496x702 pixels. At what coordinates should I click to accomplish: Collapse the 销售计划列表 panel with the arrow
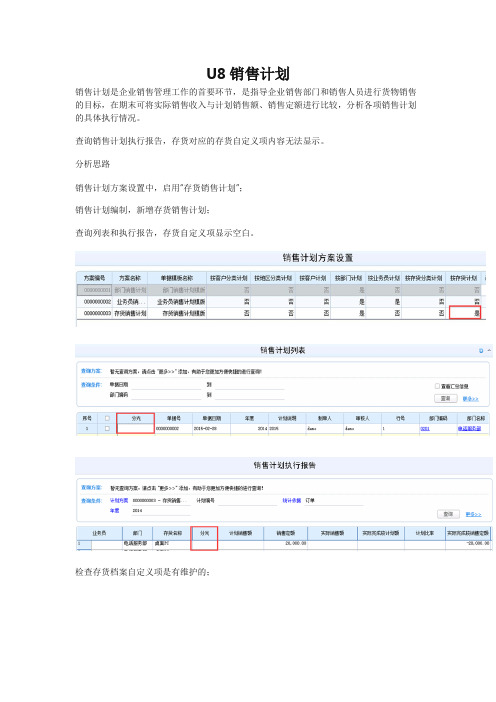point(489,350)
